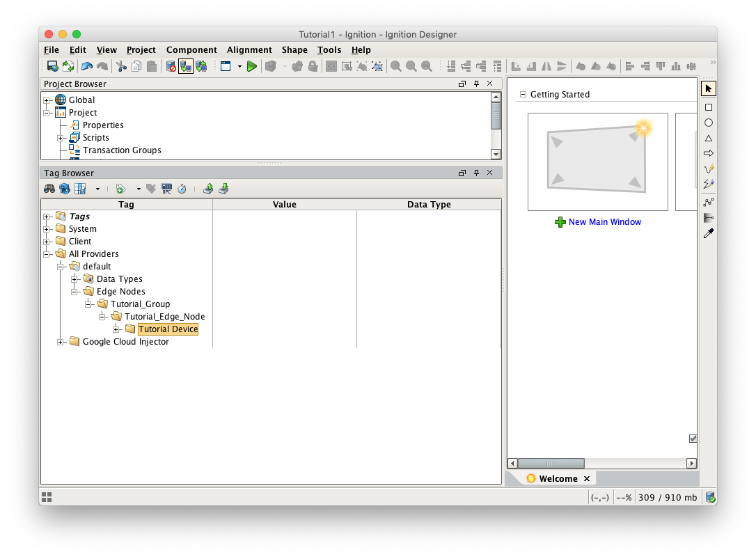The image size is (756, 557).
Task: Open the new tag dropdown arrow
Action: click(x=139, y=189)
